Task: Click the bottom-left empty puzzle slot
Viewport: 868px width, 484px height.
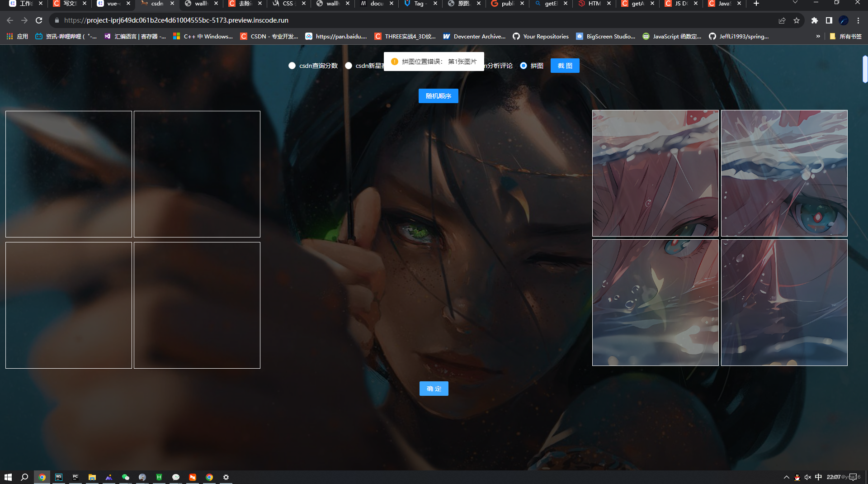Action: coord(69,305)
